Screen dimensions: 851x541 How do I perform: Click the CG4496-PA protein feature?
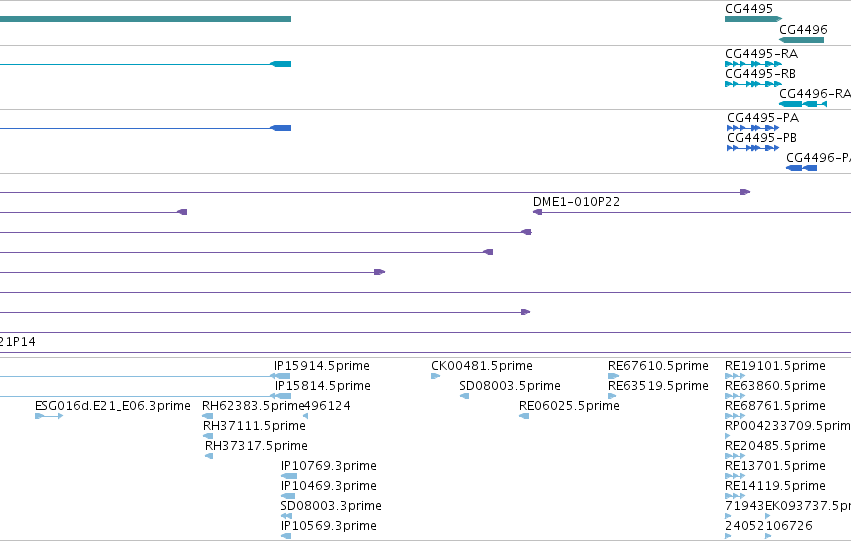801,168
